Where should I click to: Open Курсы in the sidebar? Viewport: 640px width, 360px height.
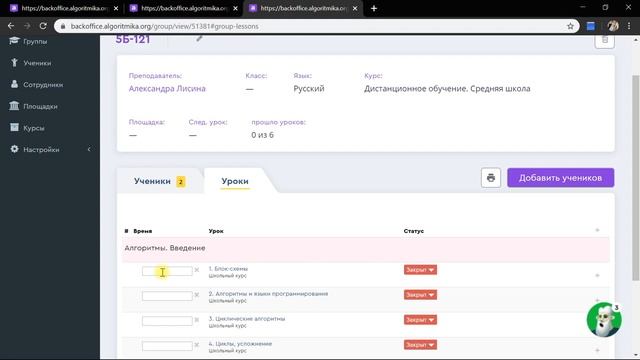point(33,128)
